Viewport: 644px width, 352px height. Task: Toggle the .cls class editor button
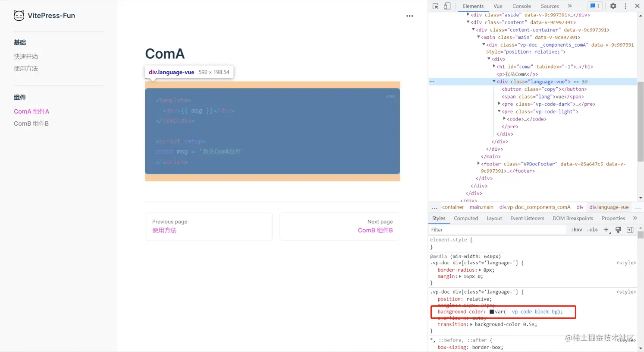pyautogui.click(x=593, y=230)
